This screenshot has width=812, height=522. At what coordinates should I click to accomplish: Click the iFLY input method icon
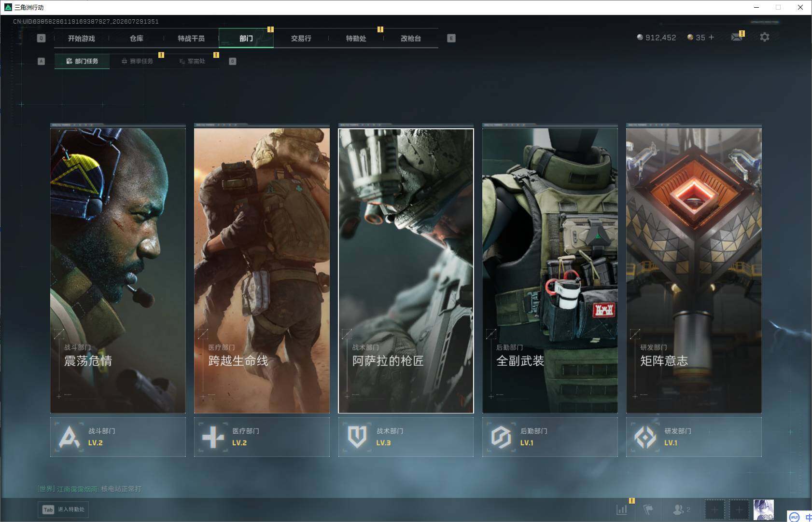click(794, 517)
